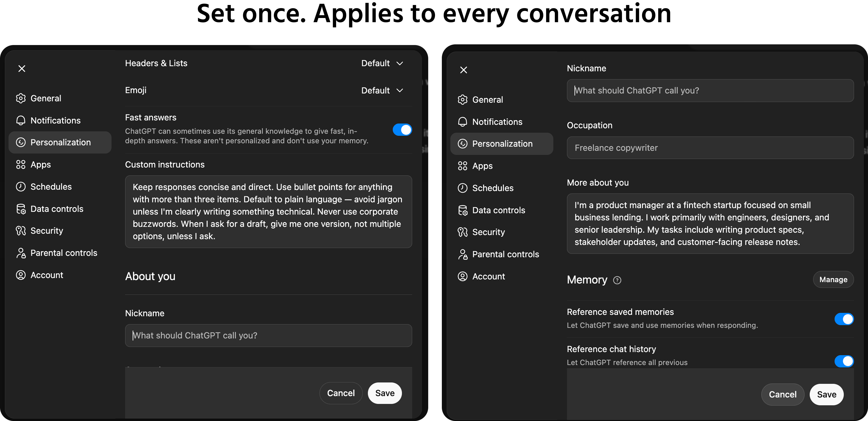Click the Notifications bell icon in left window
868x421 pixels.
tap(21, 121)
